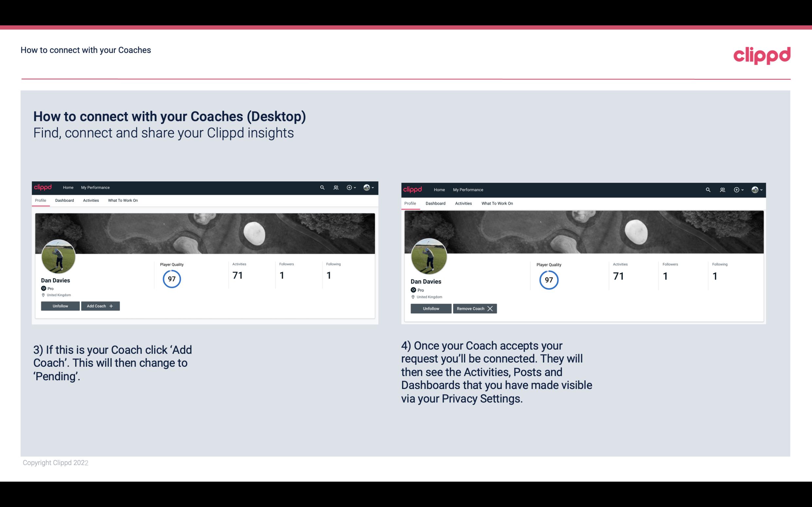
Task: Click 'Unfollow' toggle button left screenshot
Action: coord(60,306)
